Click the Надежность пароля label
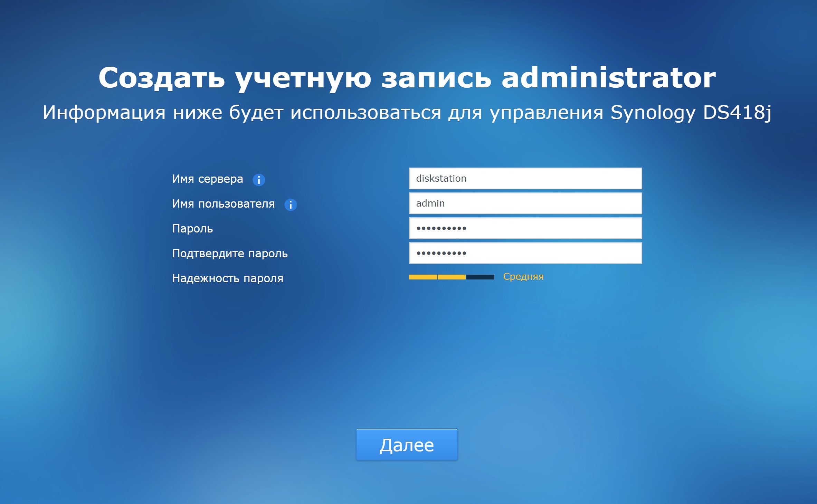Screen dimensions: 817x504 [228, 278]
